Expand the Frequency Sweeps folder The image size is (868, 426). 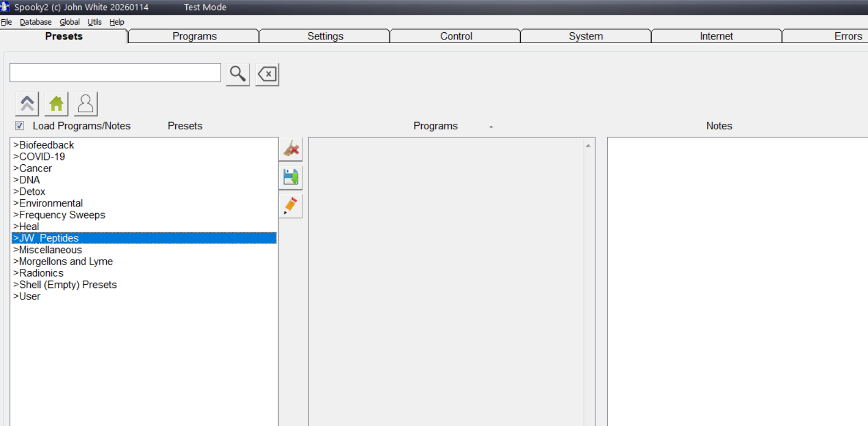click(x=62, y=215)
